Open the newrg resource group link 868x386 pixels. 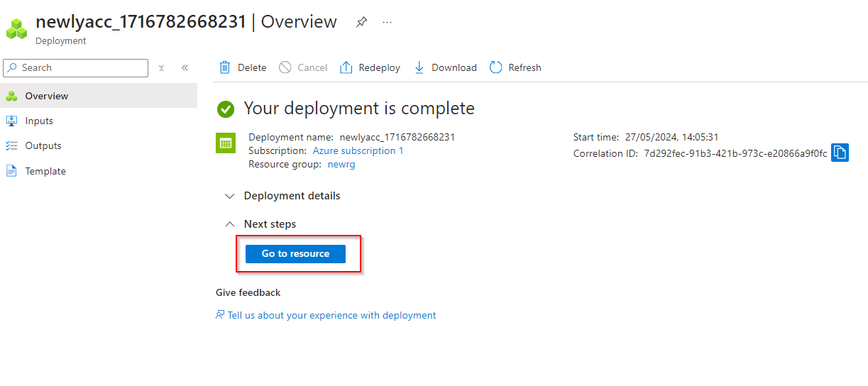click(x=341, y=164)
